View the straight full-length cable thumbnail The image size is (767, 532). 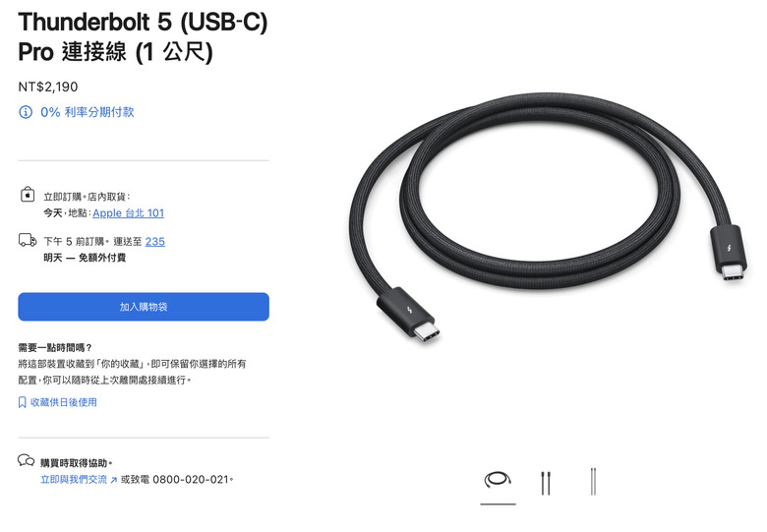point(593,482)
